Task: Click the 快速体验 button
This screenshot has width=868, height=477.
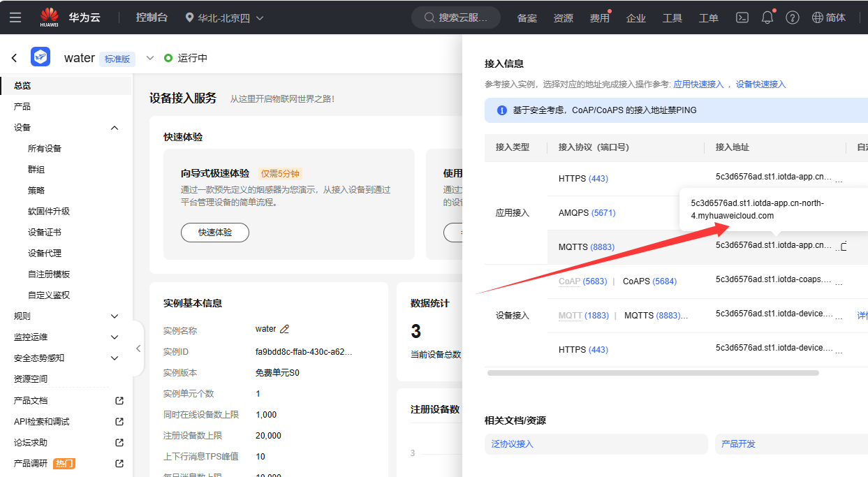Action: coord(215,233)
